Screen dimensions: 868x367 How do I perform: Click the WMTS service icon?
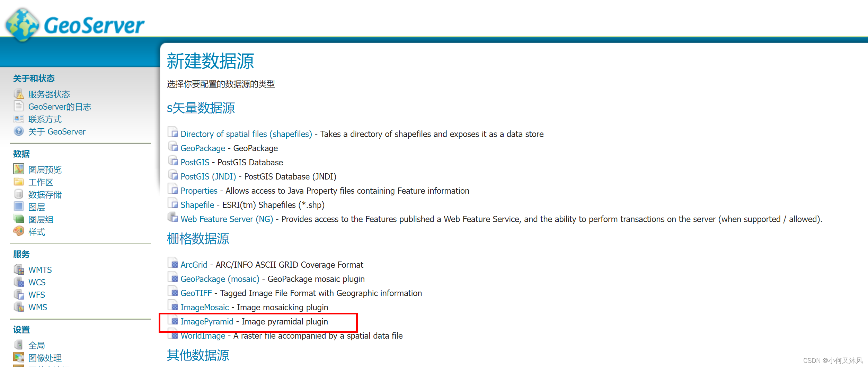pos(19,269)
